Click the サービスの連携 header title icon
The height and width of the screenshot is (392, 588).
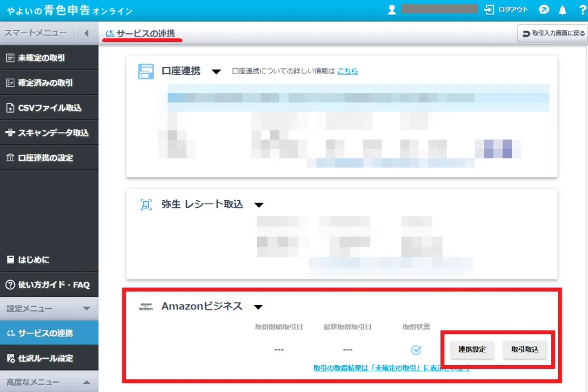(110, 34)
